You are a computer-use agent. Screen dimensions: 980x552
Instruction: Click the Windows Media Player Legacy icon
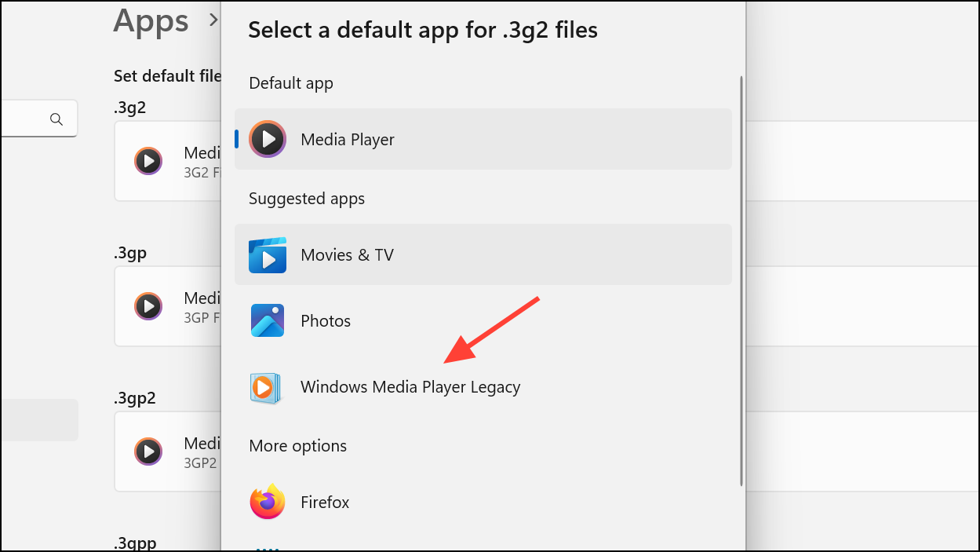pos(264,387)
